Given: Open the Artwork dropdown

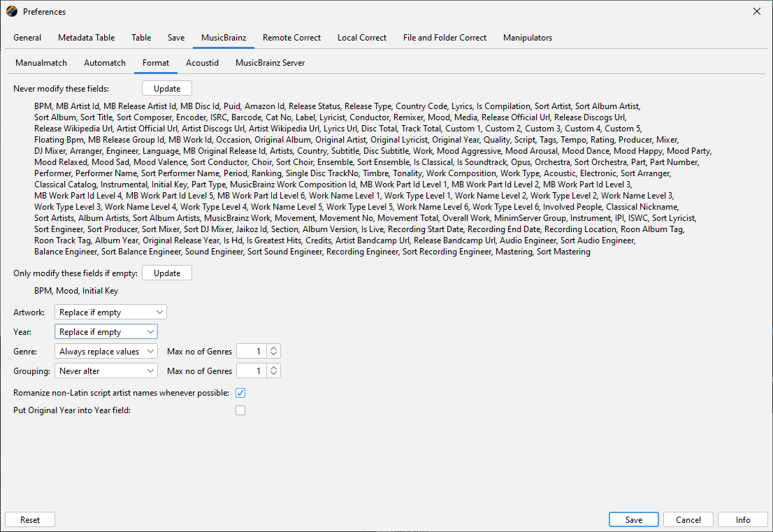Looking at the screenshot, I should point(110,312).
